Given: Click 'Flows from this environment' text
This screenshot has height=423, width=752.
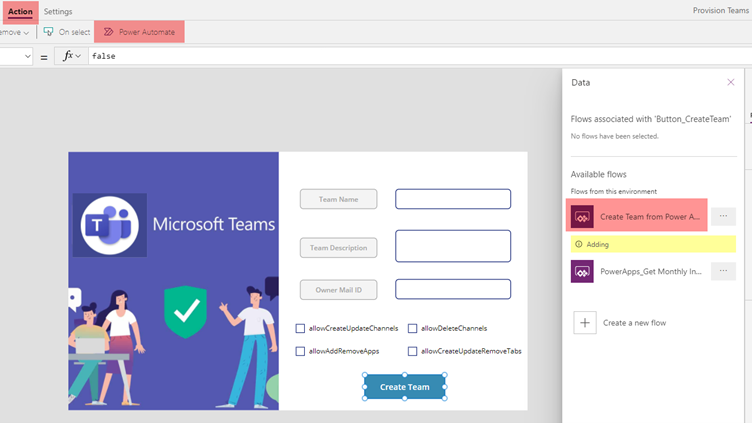Looking at the screenshot, I should [614, 191].
